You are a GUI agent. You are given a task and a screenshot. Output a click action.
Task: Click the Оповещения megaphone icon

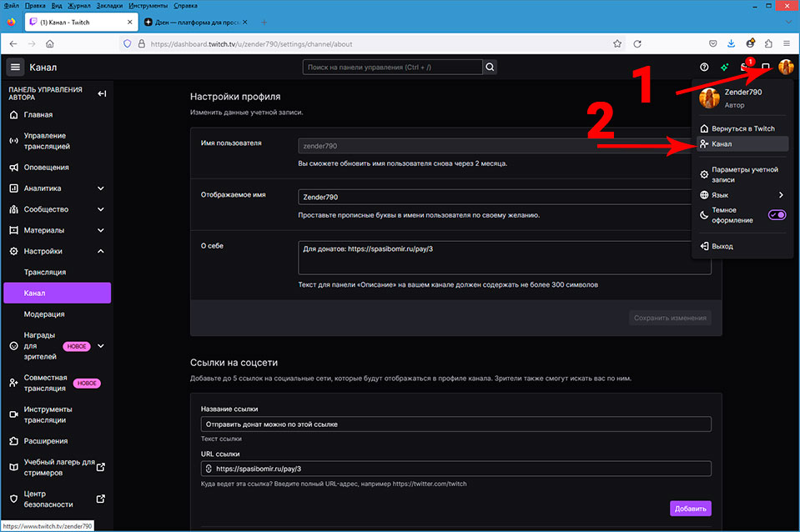coord(14,168)
